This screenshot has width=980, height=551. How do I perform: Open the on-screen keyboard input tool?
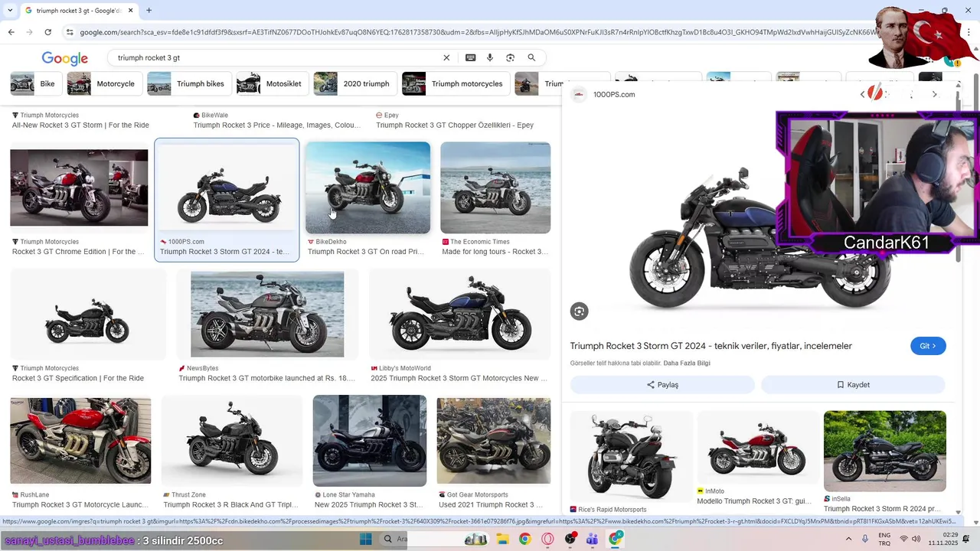tap(470, 57)
